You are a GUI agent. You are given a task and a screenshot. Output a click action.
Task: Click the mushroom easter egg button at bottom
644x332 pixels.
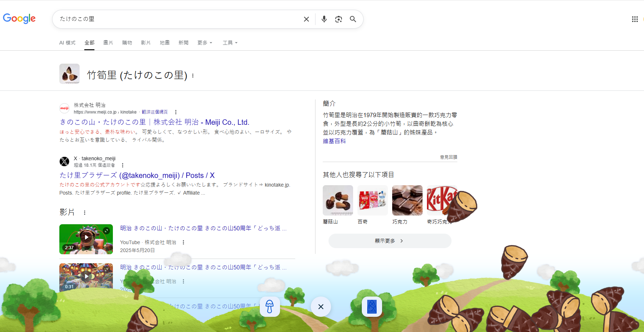[x=270, y=306]
